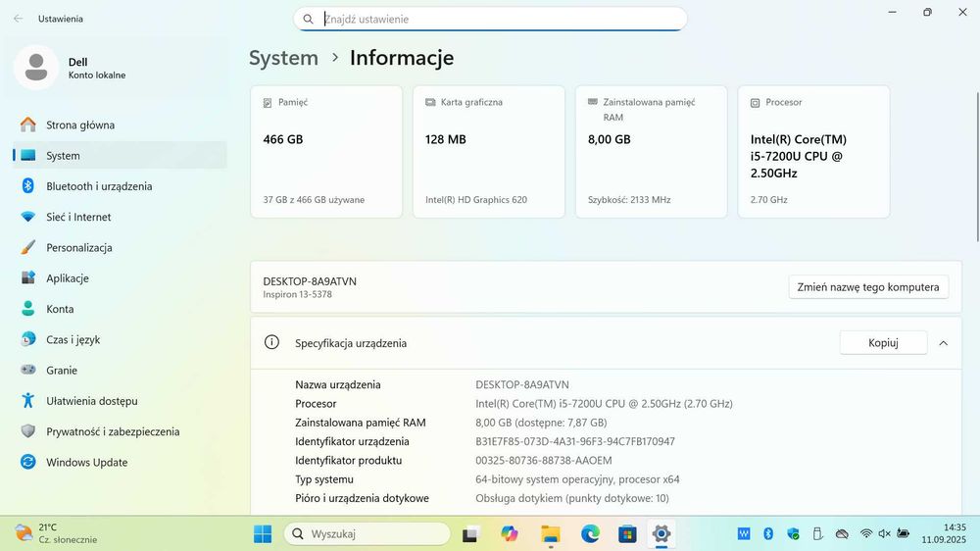This screenshot has height=551, width=980.
Task: Click Zmień nazwę tego komputera button
Action: [x=868, y=287]
